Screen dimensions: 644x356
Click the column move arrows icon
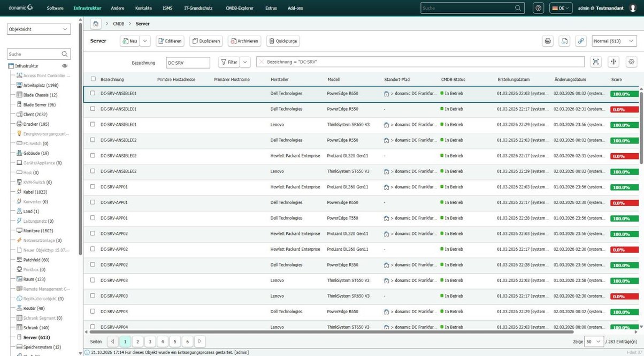(614, 62)
